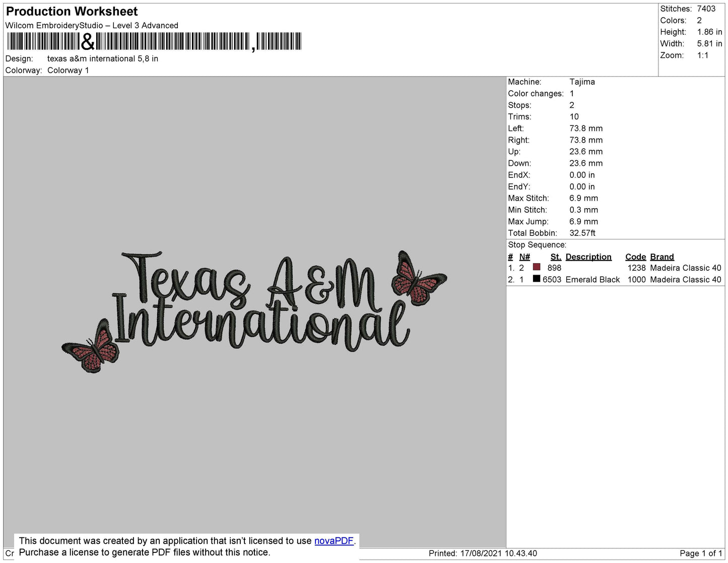728x563 pixels.
Task: Click Madeira Classic 40 in row 1
Action: [x=686, y=268]
